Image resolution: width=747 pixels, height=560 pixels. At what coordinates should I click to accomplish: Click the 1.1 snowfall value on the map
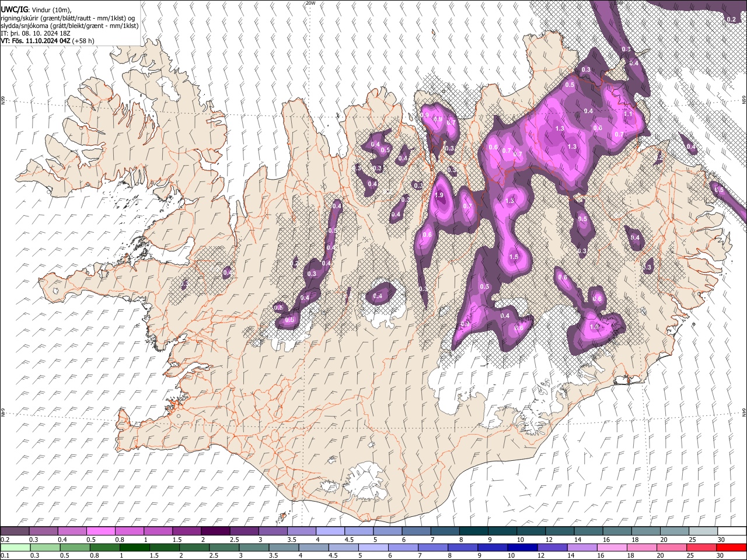tap(628, 114)
